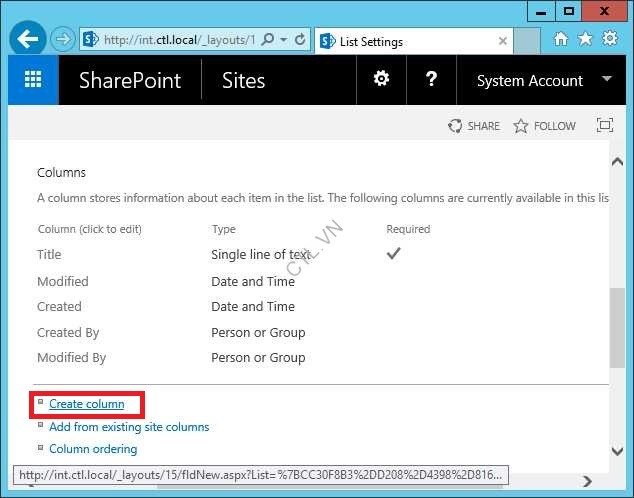Viewport: 634px width, 498px height.
Task: Expand the address bar search dropdown
Action: click(283, 41)
